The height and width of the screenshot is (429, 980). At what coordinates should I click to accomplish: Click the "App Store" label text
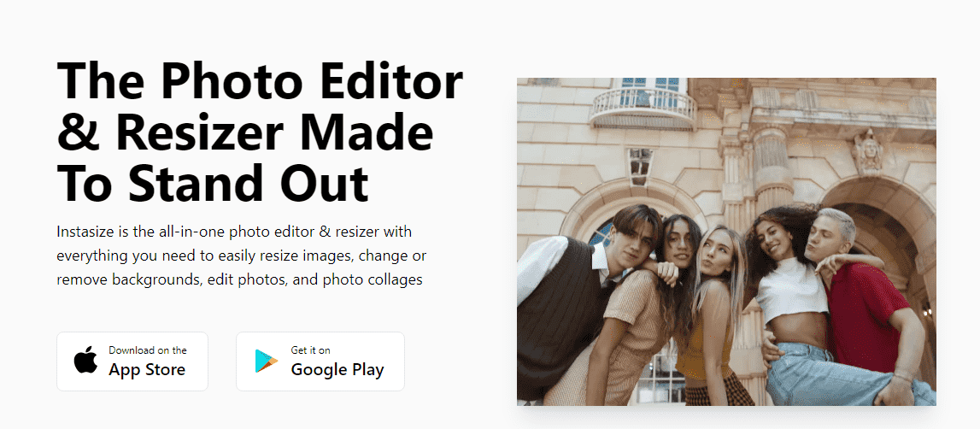[x=147, y=370]
